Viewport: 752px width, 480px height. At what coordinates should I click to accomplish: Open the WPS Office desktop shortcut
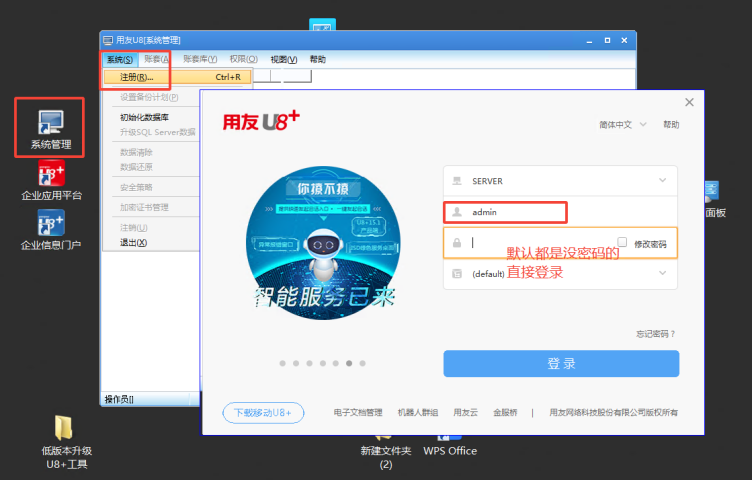(450, 445)
